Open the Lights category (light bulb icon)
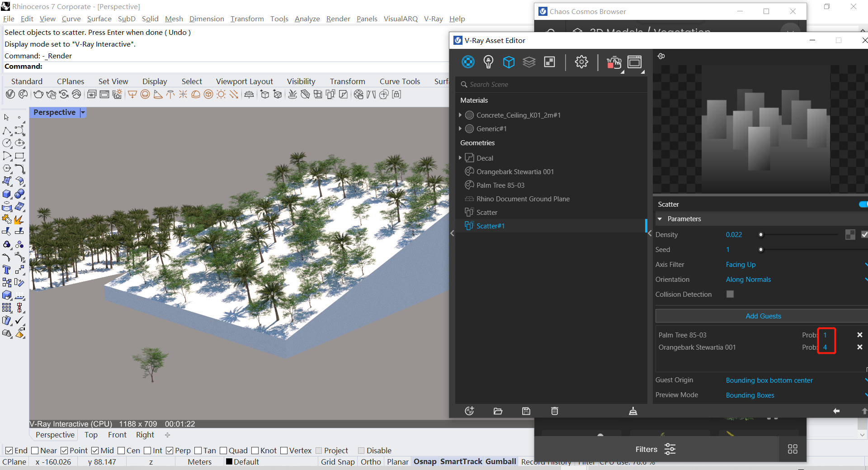Screen dimensions: 868x470 (488, 62)
